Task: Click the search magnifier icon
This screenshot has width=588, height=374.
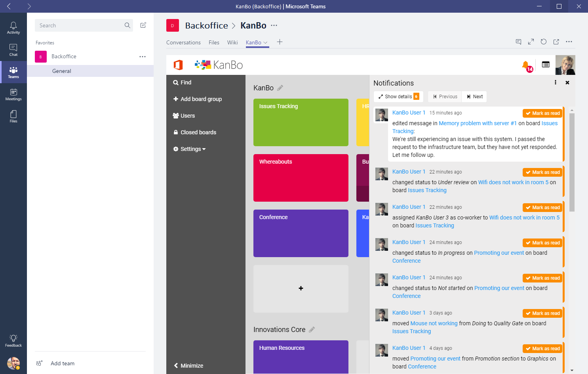Action: [127, 25]
